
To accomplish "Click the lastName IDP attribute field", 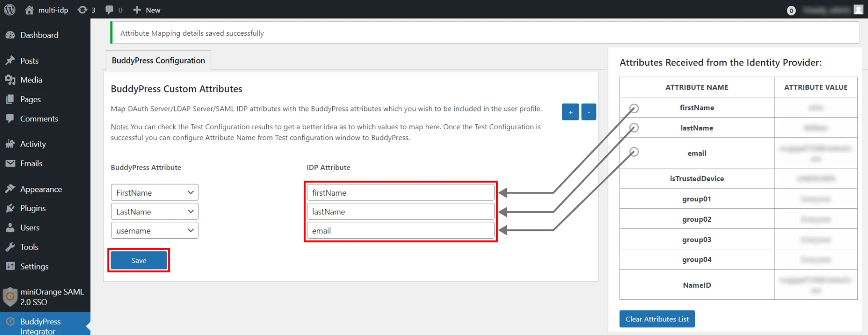I will tap(400, 212).
